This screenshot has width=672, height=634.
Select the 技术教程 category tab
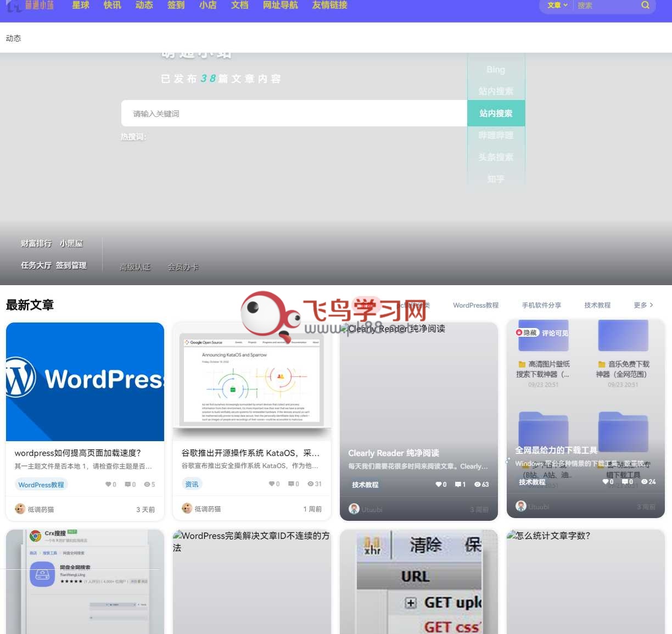[597, 305]
